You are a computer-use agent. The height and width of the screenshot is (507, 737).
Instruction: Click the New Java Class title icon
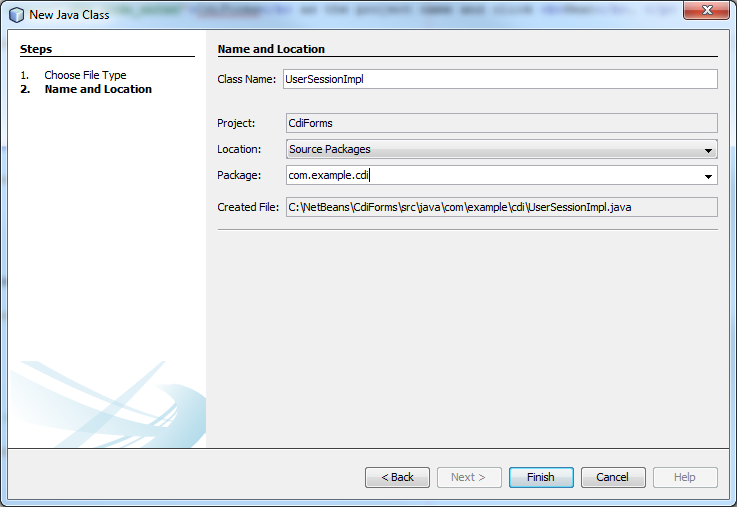coord(16,15)
